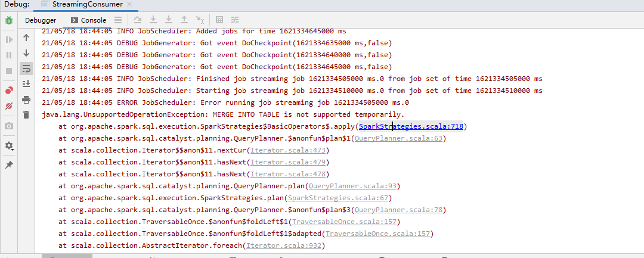Open link SparkStrategies.scala:718
Screen dimensions: 644x258
point(411,126)
